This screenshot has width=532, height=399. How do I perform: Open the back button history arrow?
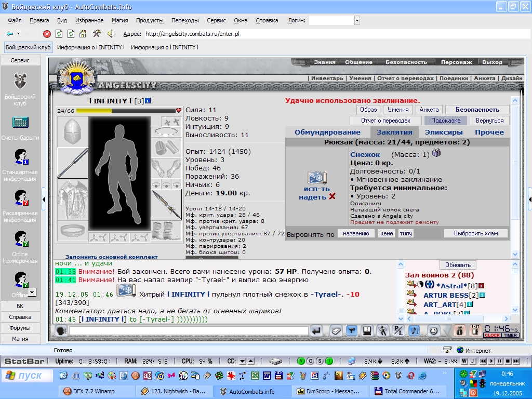point(18,34)
